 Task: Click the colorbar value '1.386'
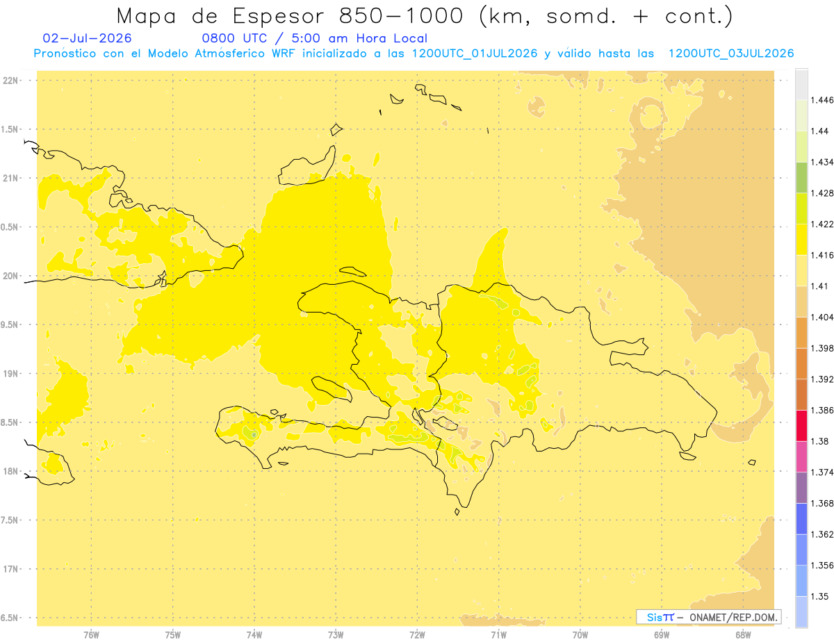coord(823,411)
